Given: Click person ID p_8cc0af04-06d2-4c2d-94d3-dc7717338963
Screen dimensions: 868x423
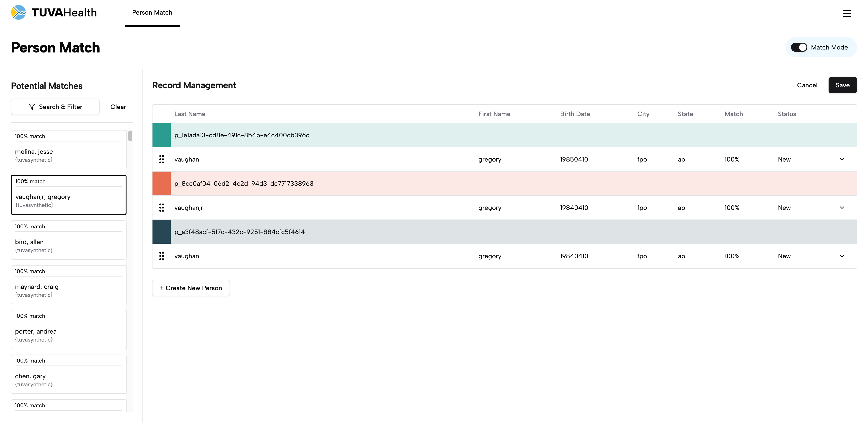Looking at the screenshot, I should pyautogui.click(x=244, y=183).
